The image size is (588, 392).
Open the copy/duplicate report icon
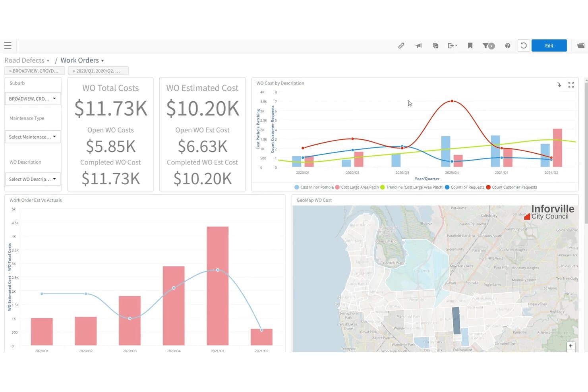pyautogui.click(x=435, y=46)
